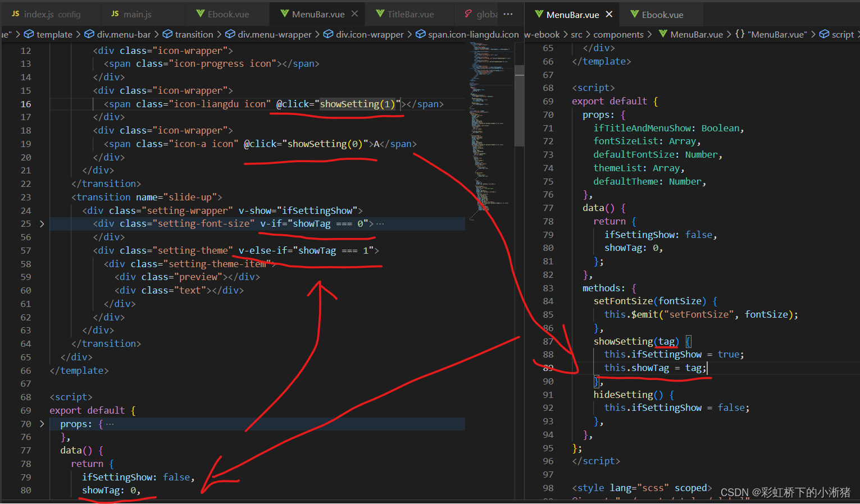The width and height of the screenshot is (860, 504).
Task: Select breadcrumb 'MenuBar.vue' file in right editor
Action: pos(691,34)
